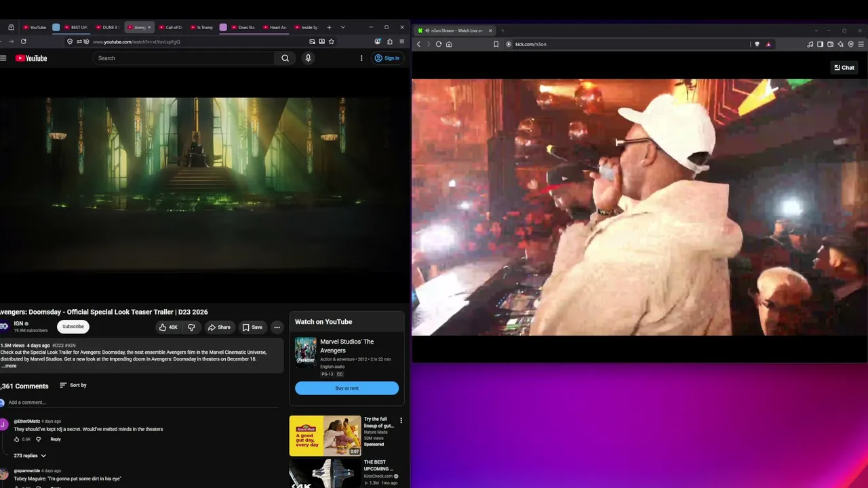Open the Firefox application menu
The image size is (868, 488).
click(401, 41)
